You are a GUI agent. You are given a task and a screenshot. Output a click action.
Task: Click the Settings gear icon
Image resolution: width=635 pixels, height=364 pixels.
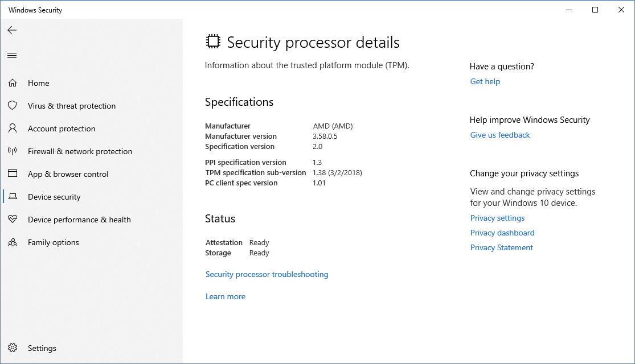(x=13, y=348)
